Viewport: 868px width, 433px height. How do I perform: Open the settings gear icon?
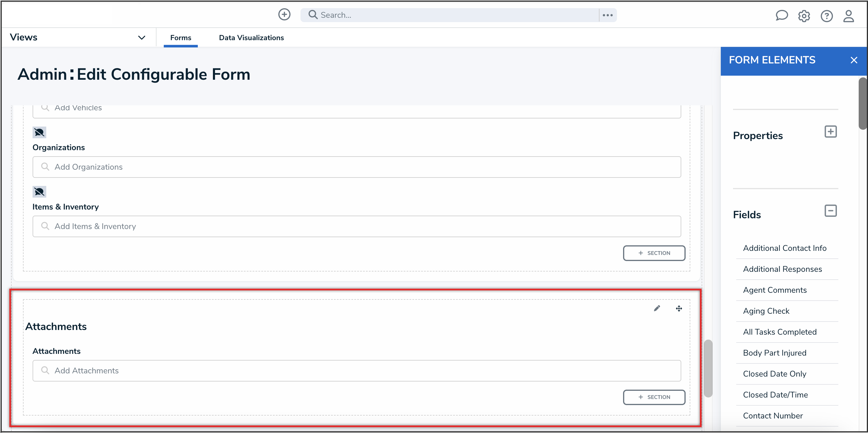click(x=804, y=16)
